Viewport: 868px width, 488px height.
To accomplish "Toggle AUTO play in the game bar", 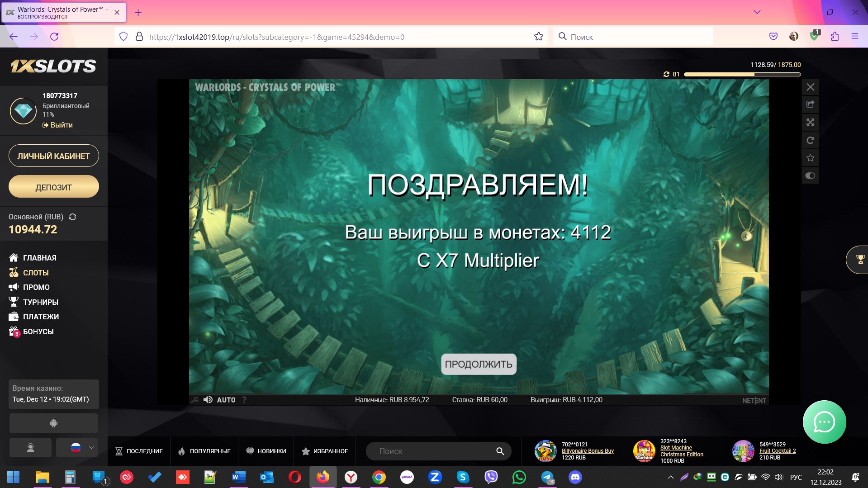I will [x=226, y=400].
